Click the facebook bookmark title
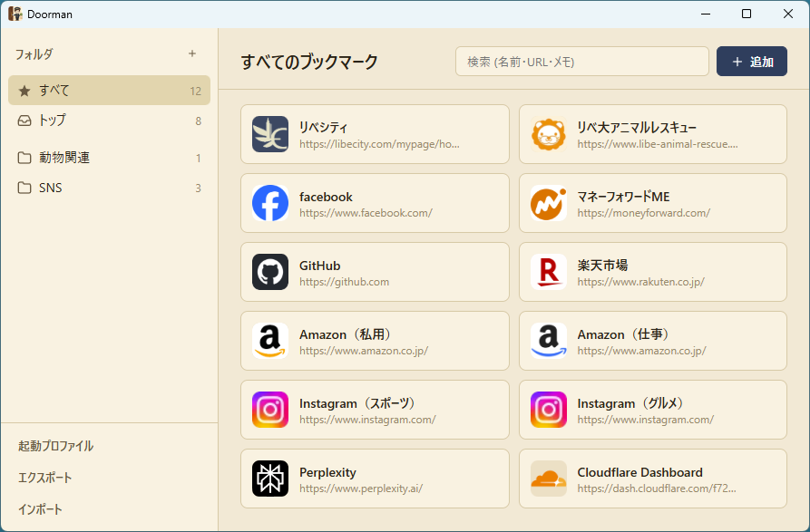 coord(326,197)
